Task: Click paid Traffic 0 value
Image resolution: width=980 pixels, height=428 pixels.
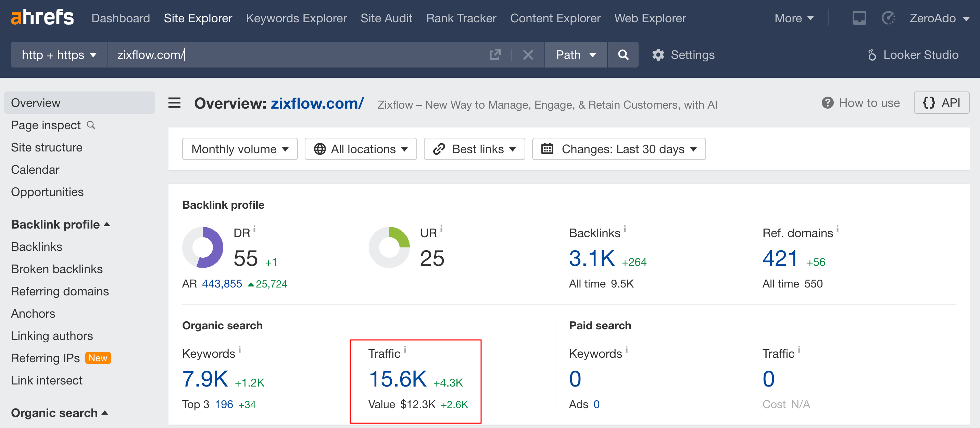Action: [x=768, y=379]
